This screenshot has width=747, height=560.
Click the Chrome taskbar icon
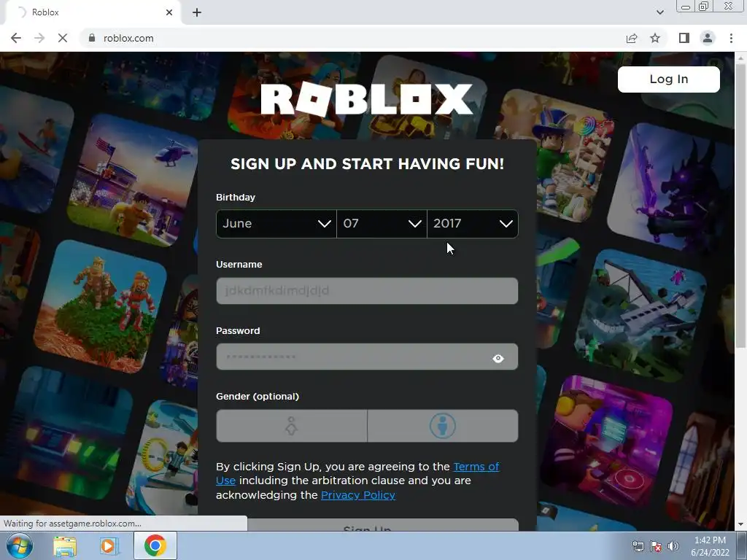155,545
